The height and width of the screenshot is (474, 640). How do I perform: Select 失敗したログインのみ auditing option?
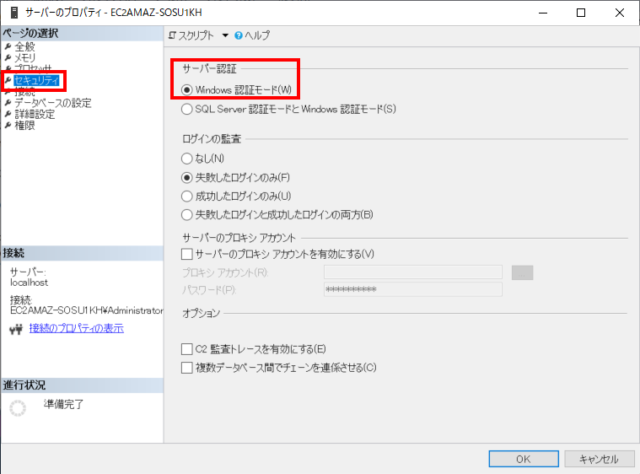coord(187,178)
